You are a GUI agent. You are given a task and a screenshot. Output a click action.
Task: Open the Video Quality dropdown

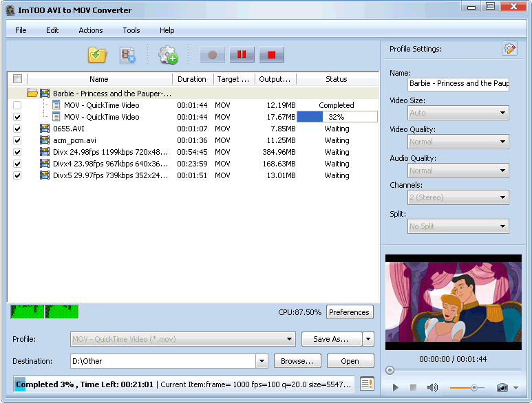(x=458, y=142)
